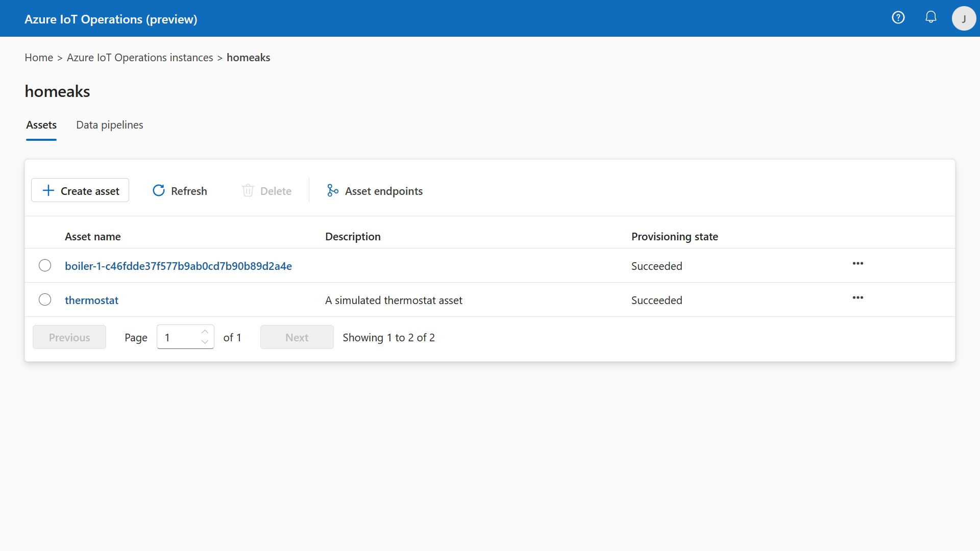Click Succeeded state in boiler-1 row
The image size is (980, 551).
(x=656, y=266)
